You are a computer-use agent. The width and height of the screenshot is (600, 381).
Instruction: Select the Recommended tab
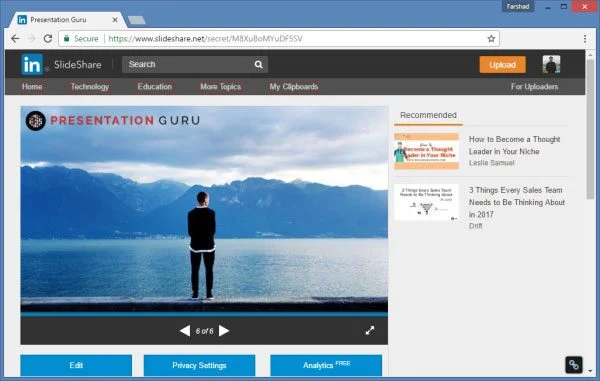pyautogui.click(x=428, y=115)
